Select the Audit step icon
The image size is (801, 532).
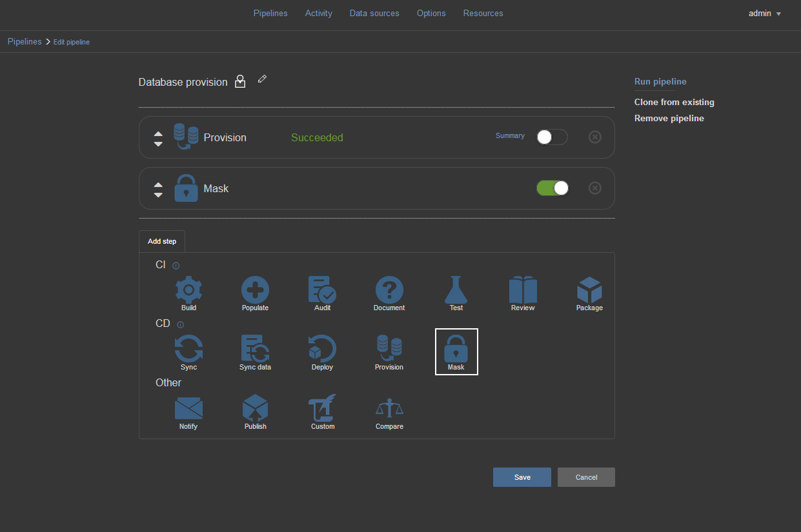[322, 291]
